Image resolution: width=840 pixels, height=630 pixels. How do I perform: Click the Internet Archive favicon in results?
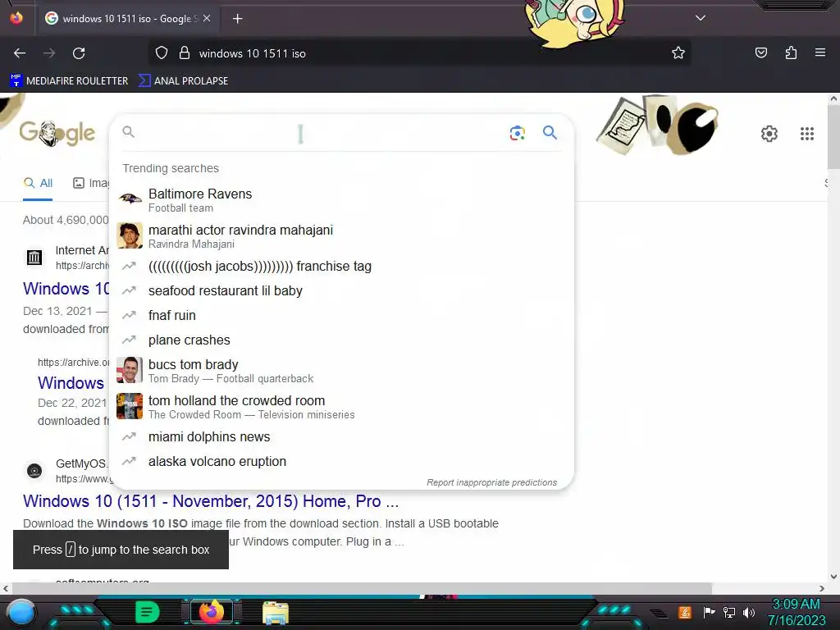click(34, 258)
